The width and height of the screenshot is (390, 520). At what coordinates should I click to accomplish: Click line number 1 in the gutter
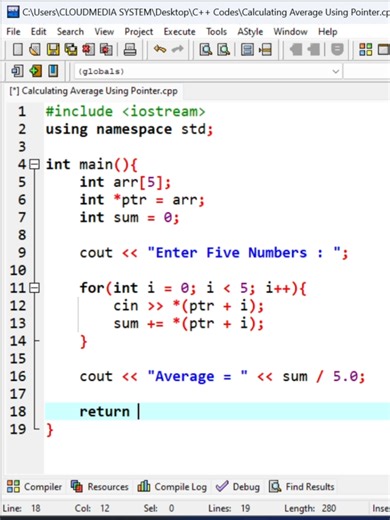22,111
